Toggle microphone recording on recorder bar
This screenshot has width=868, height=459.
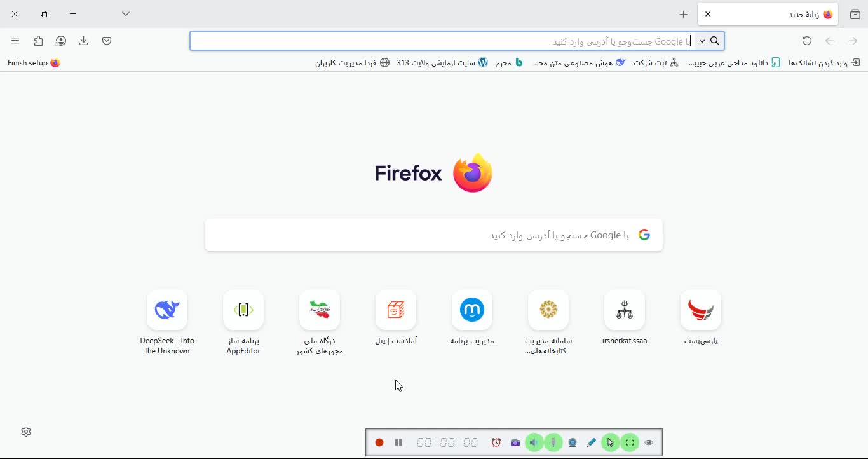pos(553,442)
